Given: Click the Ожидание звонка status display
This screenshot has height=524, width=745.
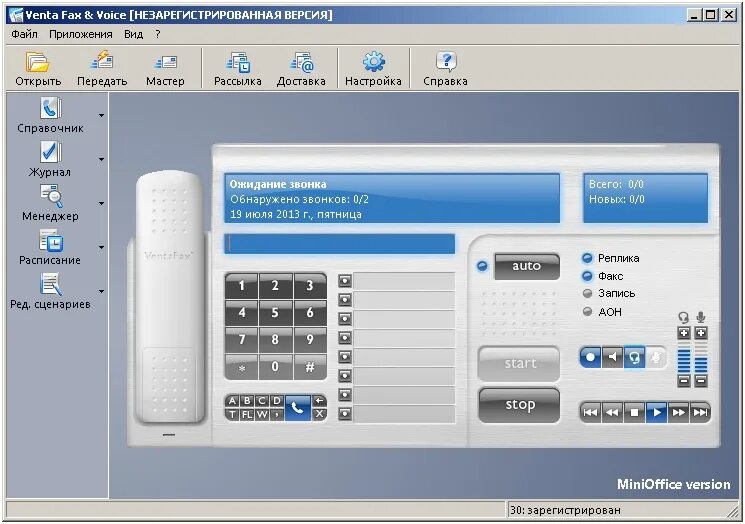Looking at the screenshot, I should click(392, 198).
